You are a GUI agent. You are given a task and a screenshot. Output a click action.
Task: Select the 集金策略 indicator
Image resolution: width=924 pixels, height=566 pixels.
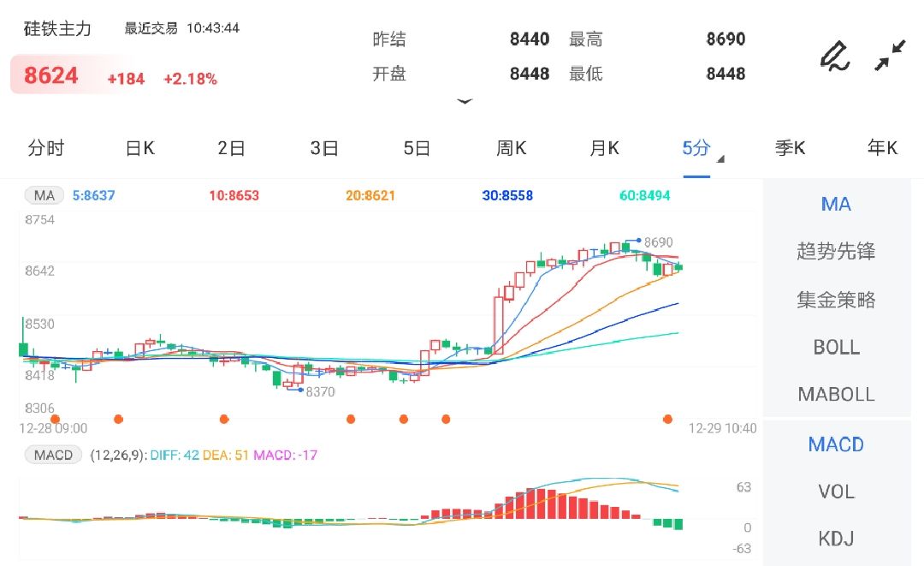[836, 300]
